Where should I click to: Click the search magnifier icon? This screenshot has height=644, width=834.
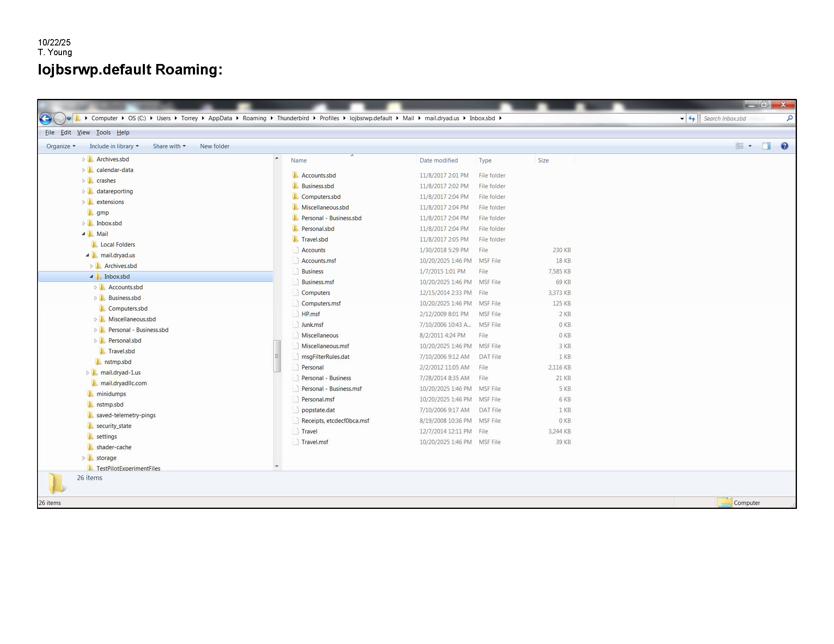point(789,118)
